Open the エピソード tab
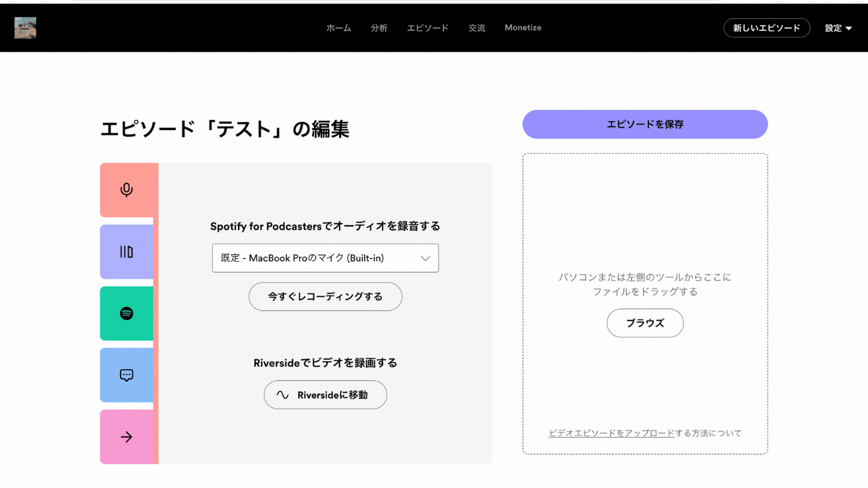 tap(428, 28)
